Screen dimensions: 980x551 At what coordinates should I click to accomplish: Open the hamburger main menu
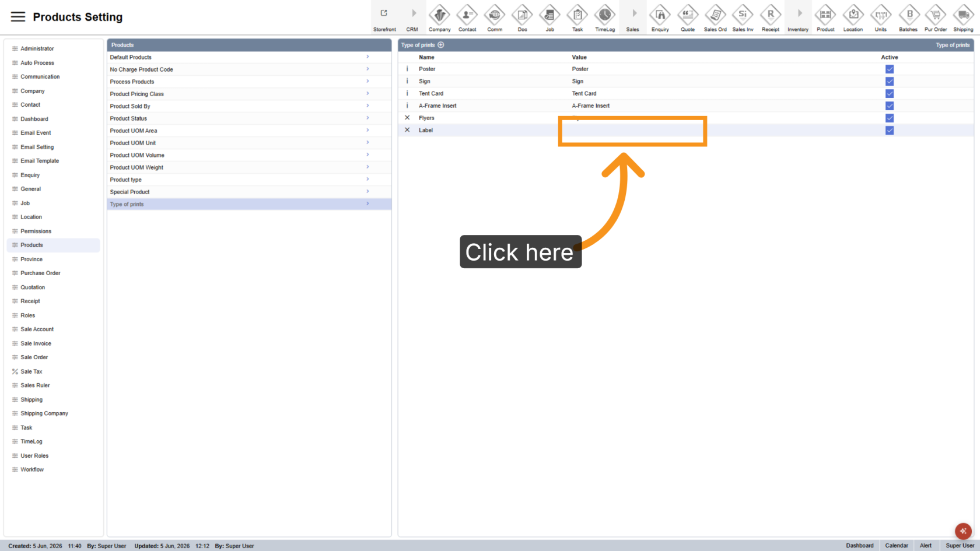pos(18,17)
